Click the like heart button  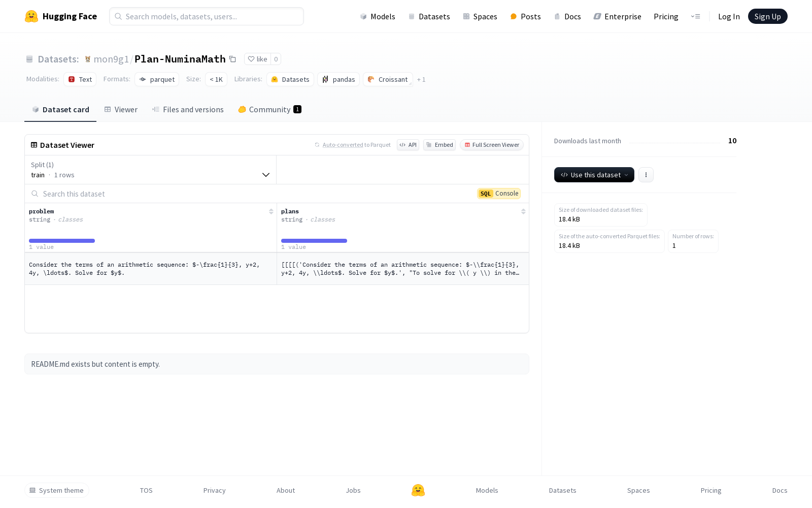coord(257,59)
